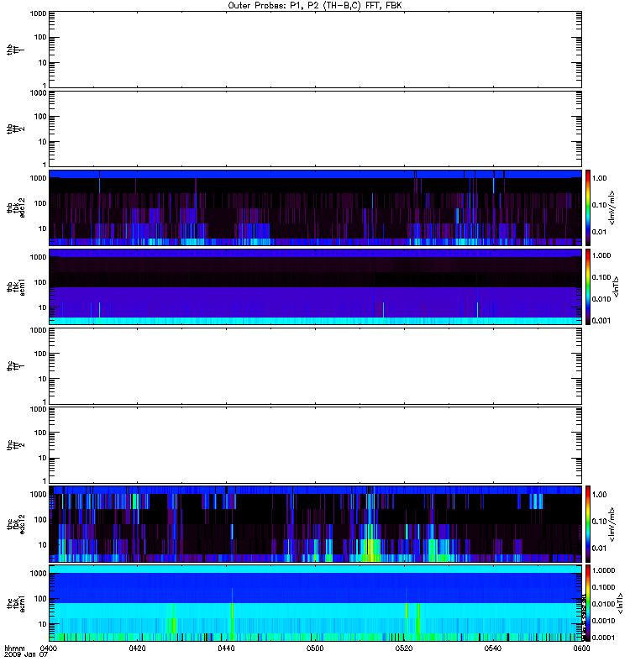Click inside the empty thc fff 2 panel
The height and width of the screenshot is (672, 630).
pyautogui.click(x=315, y=445)
